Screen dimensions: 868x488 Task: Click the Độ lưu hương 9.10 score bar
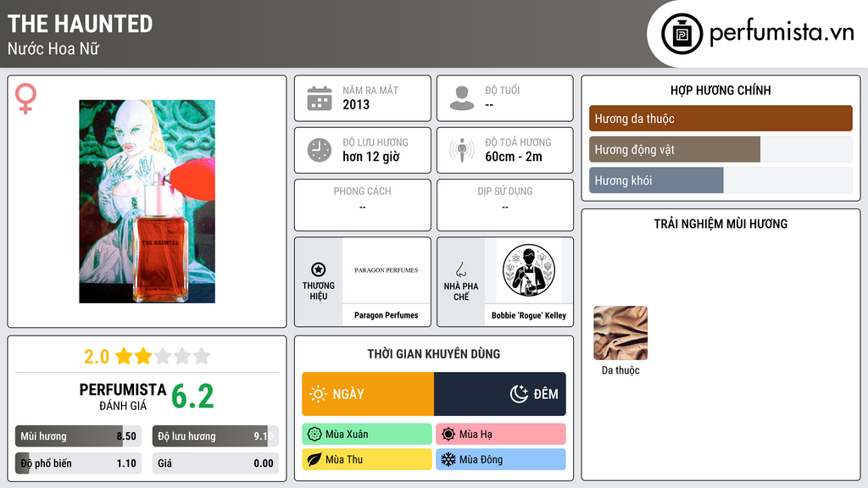[x=215, y=436]
